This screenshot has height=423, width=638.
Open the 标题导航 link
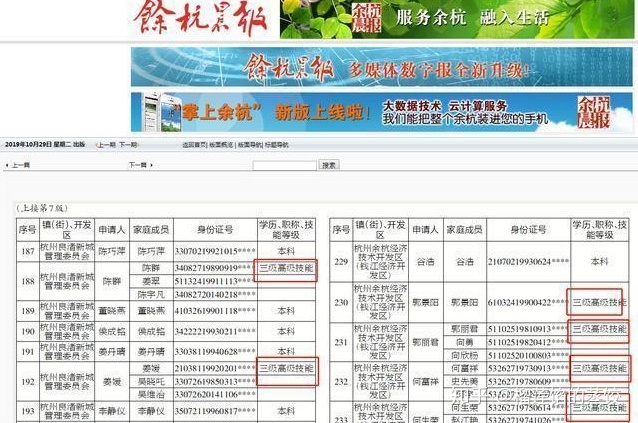(x=277, y=145)
